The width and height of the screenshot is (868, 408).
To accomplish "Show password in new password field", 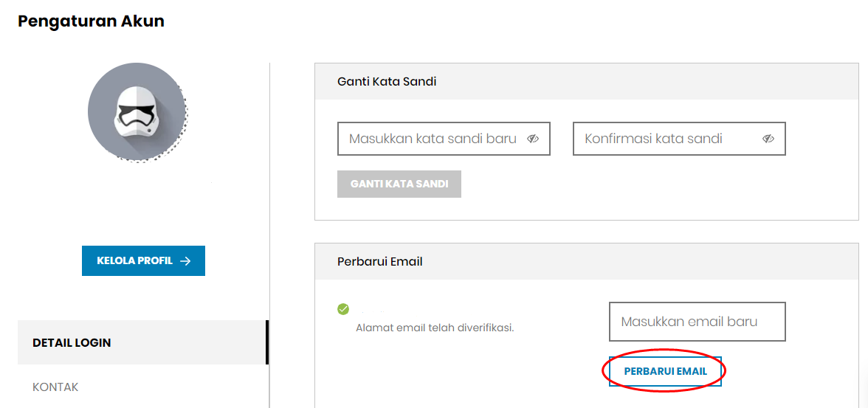I will (x=533, y=139).
